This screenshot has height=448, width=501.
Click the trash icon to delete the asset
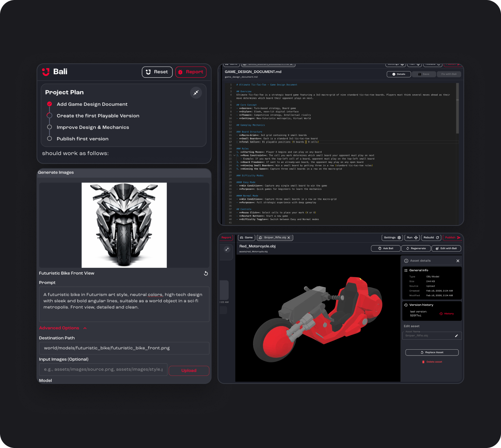(x=423, y=361)
